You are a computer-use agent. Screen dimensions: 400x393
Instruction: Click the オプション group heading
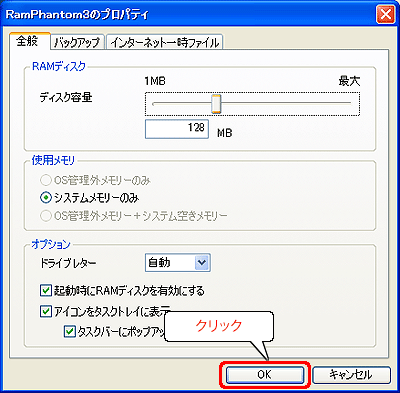(51, 244)
